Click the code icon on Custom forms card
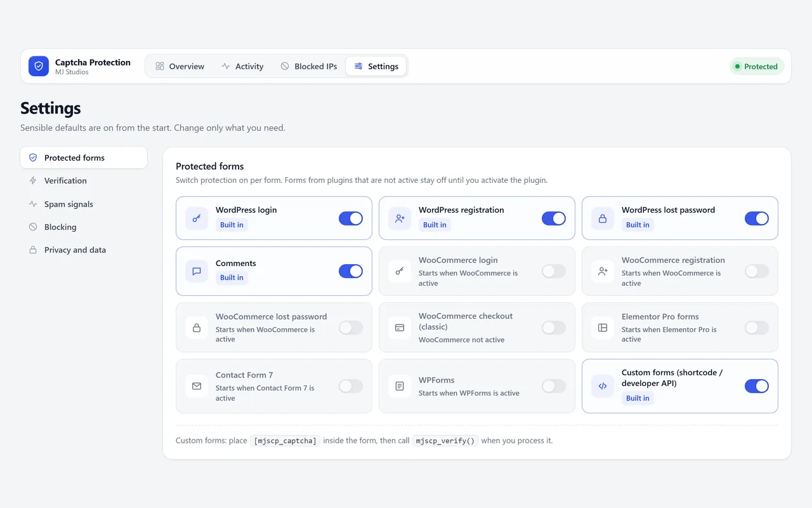This screenshot has height=508, width=812. [603, 386]
